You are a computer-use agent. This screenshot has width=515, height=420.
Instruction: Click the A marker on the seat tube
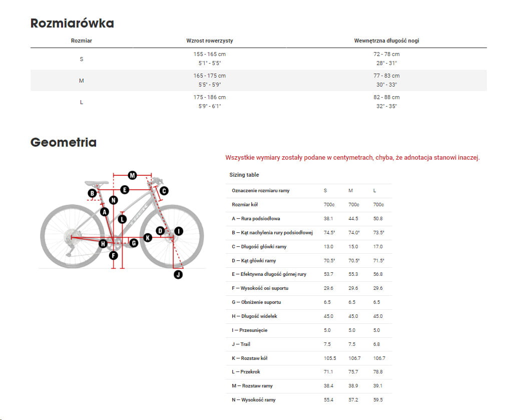click(104, 212)
